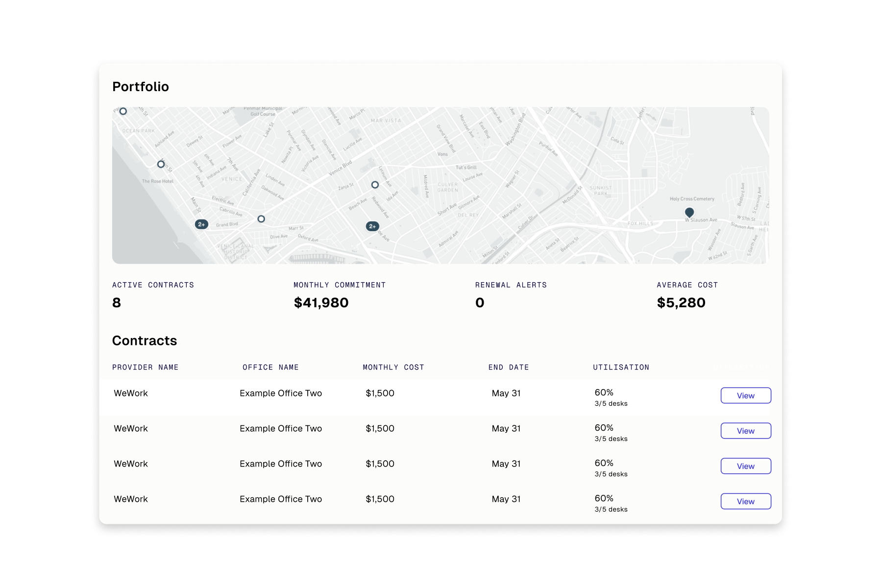The image size is (882, 588).
Task: Select the Renewal Alerts count of 0
Action: click(x=479, y=302)
